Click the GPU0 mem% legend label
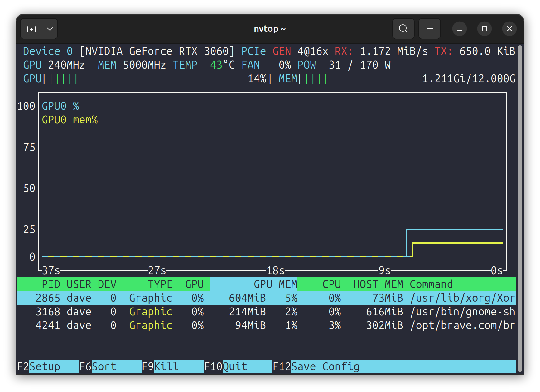 pyautogui.click(x=70, y=120)
